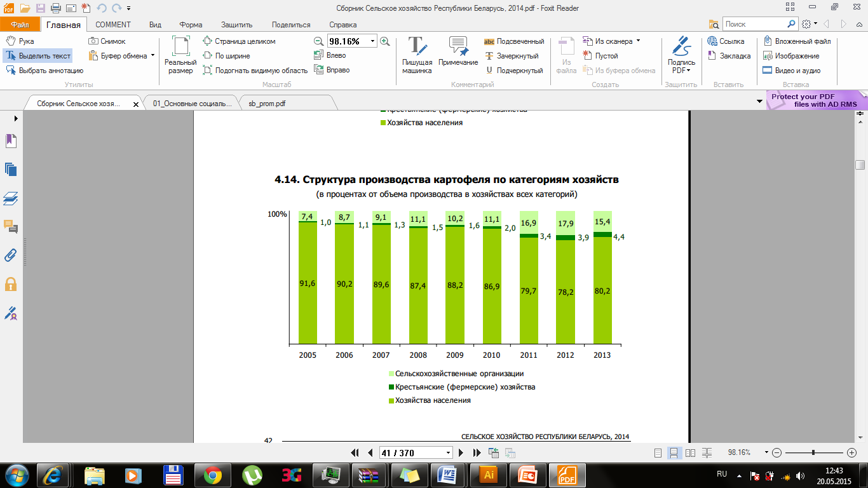
Task: Apply Подчеркнутый underline tool
Action: point(513,71)
